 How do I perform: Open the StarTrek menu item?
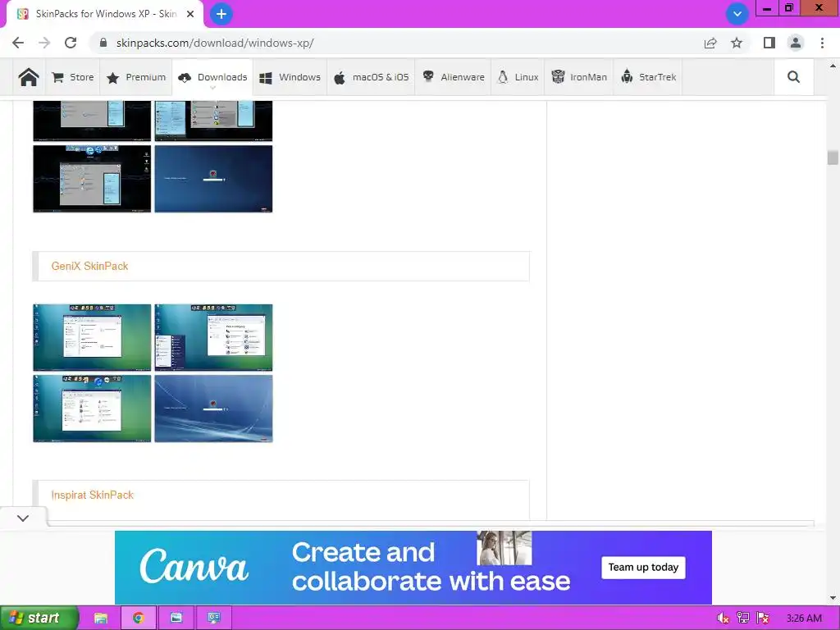click(648, 77)
